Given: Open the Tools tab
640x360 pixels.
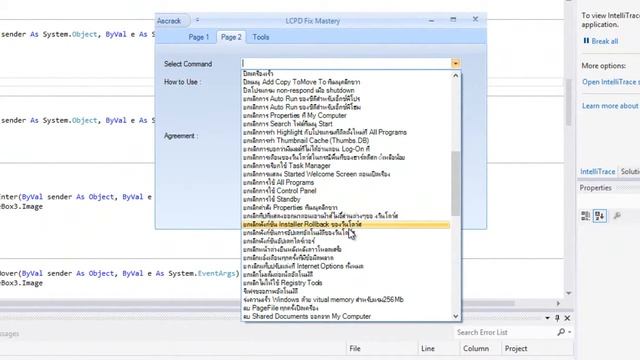Looking at the screenshot, I should click(x=260, y=37).
